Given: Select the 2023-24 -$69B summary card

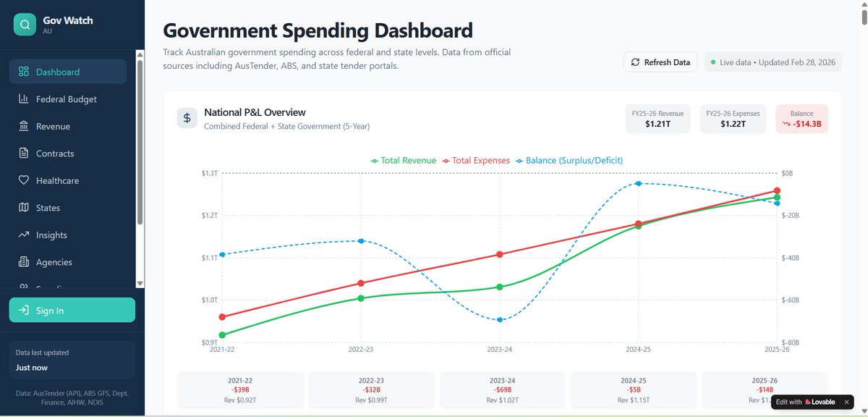Looking at the screenshot, I should click(x=502, y=390).
